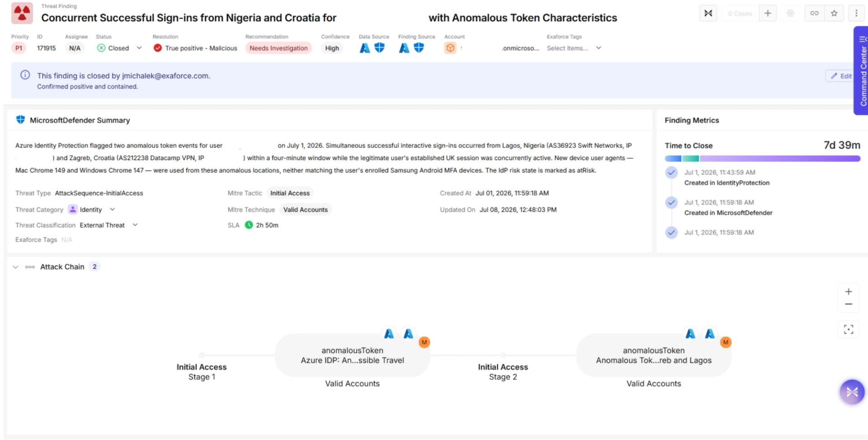Click the Attack Chain count badge 2

94,266
